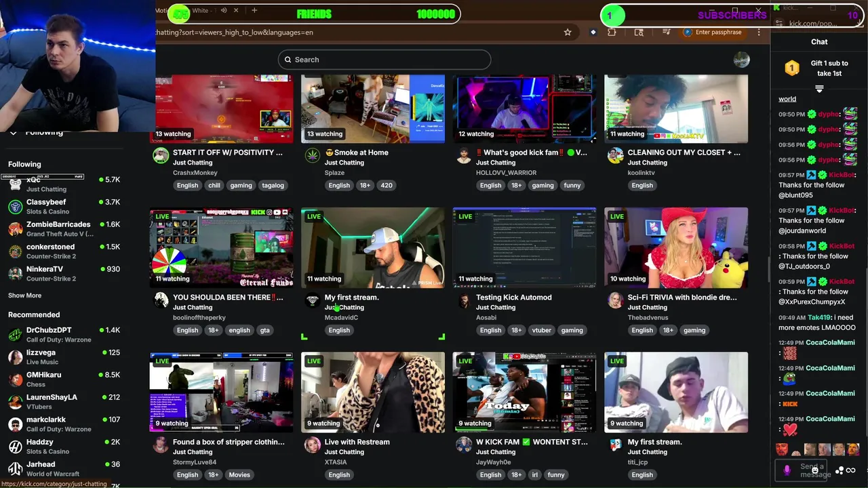Open W KICK FAM stream thumbnail

(x=524, y=392)
